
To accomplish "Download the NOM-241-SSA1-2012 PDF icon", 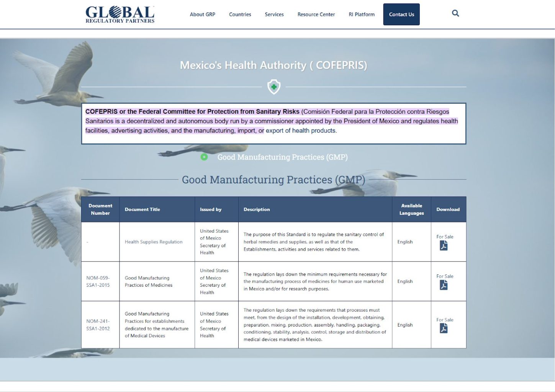I will [444, 328].
